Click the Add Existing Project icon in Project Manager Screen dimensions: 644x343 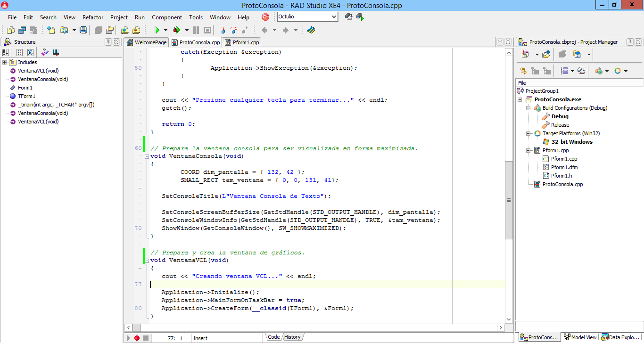point(546,55)
